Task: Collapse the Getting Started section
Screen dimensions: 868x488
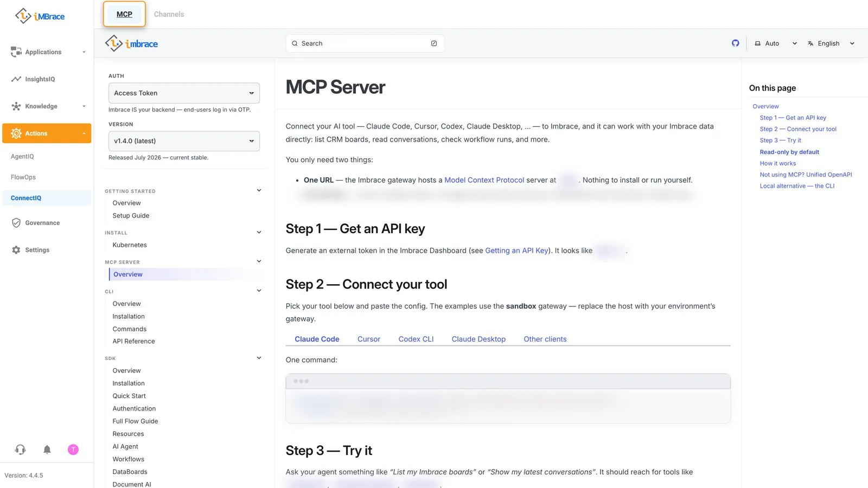Action: 259,190
